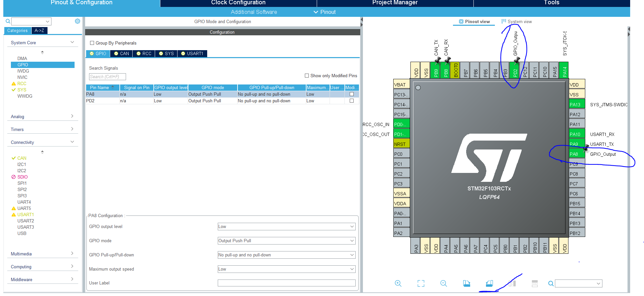Toggle Modified checkbox for PA8 row

pyautogui.click(x=352, y=94)
